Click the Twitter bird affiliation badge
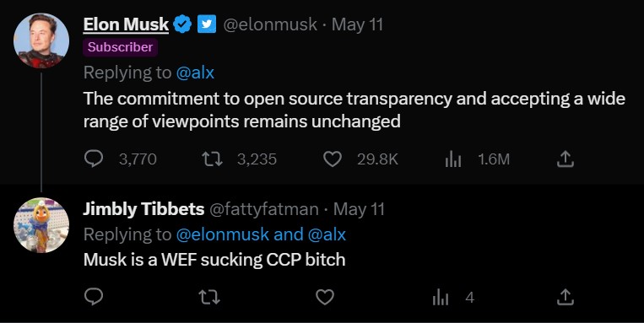Image resolution: width=644 pixels, height=323 pixels. click(207, 24)
